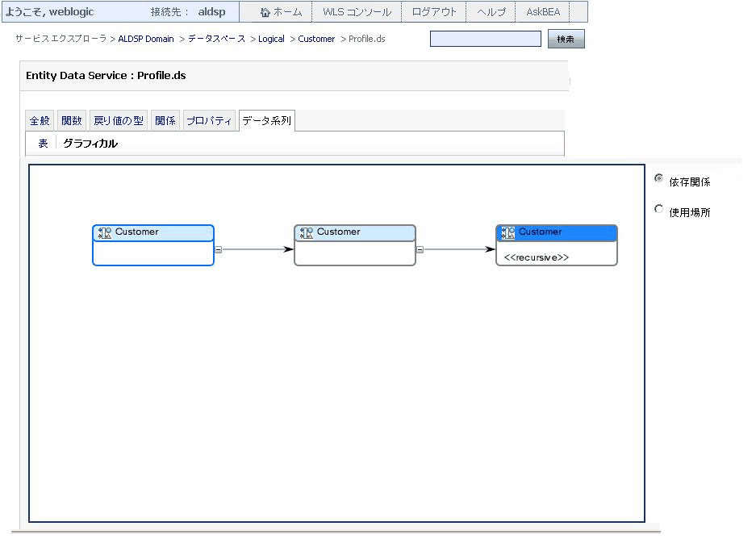Open the 関数 tab

coord(71,120)
